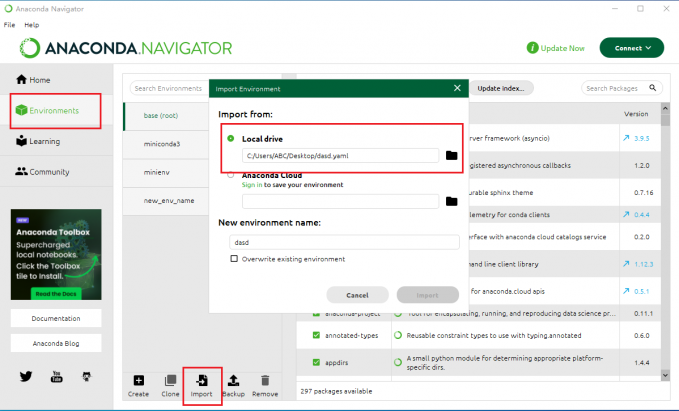This screenshot has width=679, height=411.
Task: Select the miniconda3 environment
Action: (x=167, y=144)
